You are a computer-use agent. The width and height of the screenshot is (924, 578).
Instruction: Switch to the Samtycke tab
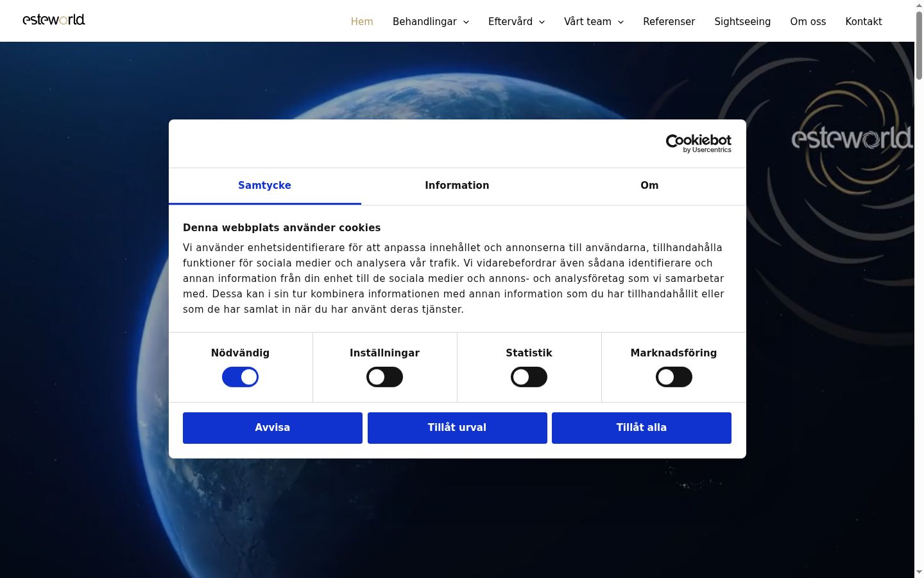tap(264, 186)
